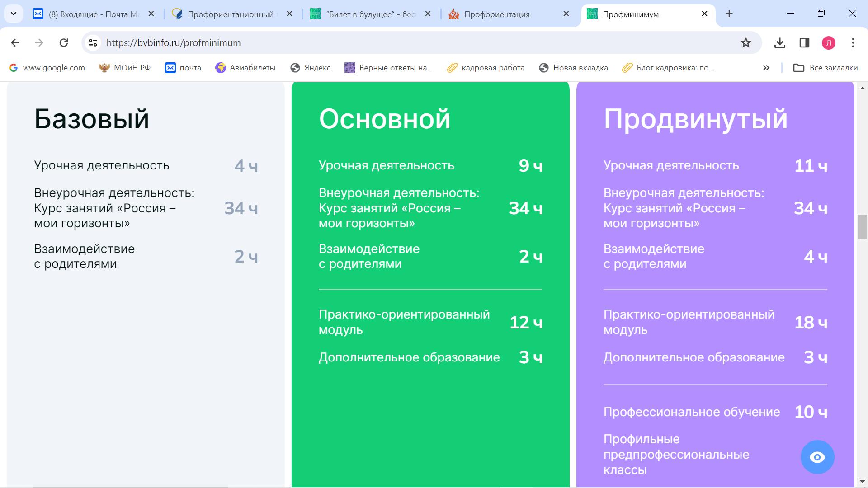
Task: Open the Все закладки folder
Action: (826, 68)
